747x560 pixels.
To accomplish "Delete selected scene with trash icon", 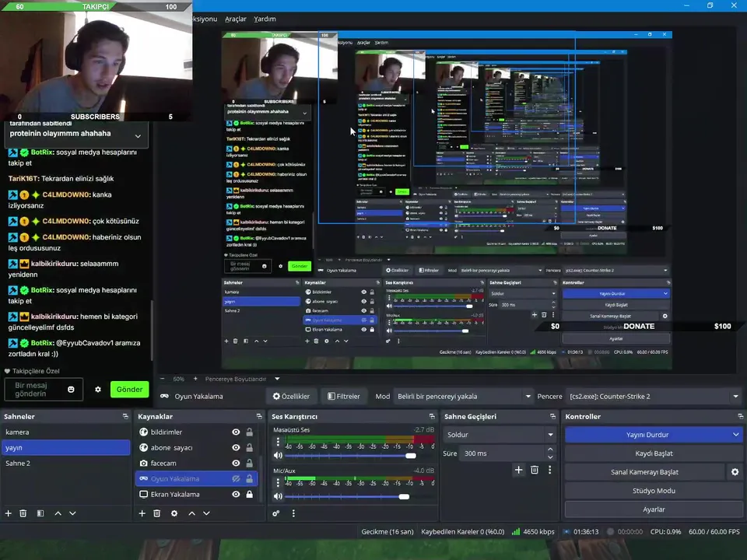I will click(23, 513).
